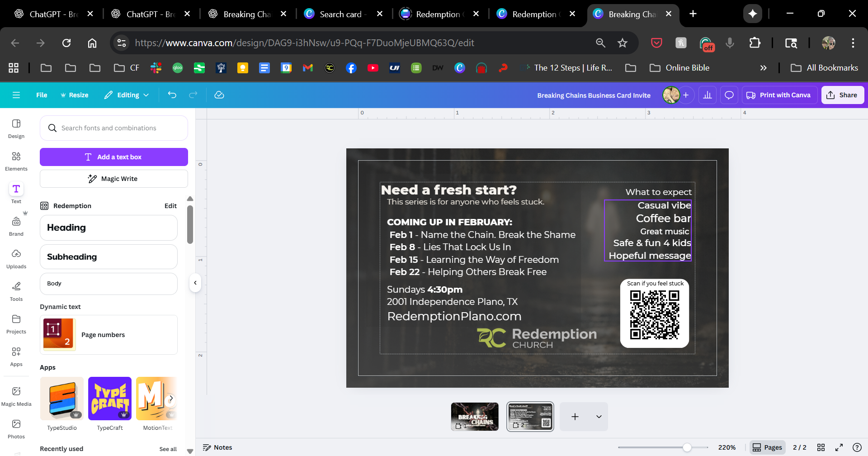Adjust the zoom level slider
The height and width of the screenshot is (456, 868).
click(x=687, y=447)
